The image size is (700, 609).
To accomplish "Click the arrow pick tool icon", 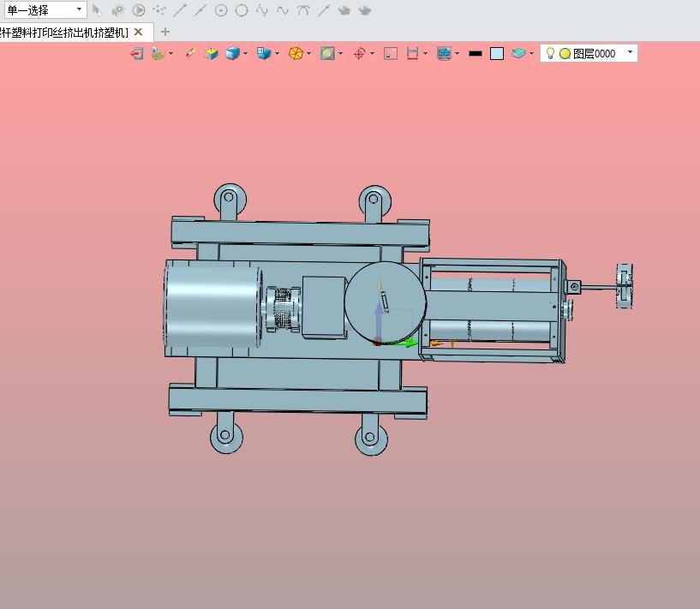I will 97,10.
